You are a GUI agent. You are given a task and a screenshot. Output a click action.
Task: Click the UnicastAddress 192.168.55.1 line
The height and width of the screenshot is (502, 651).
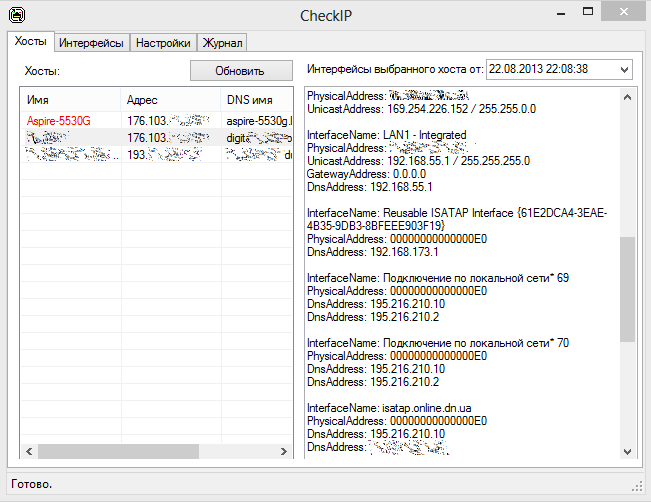tap(418, 161)
